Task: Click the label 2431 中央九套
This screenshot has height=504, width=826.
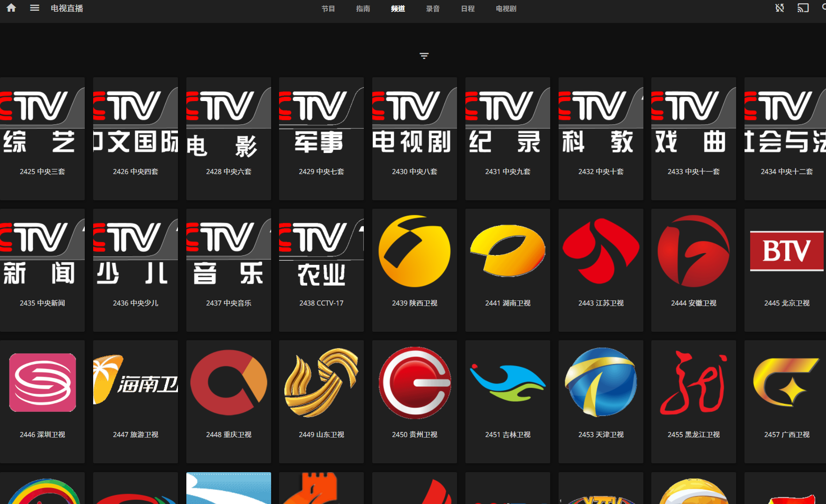Action: [508, 172]
